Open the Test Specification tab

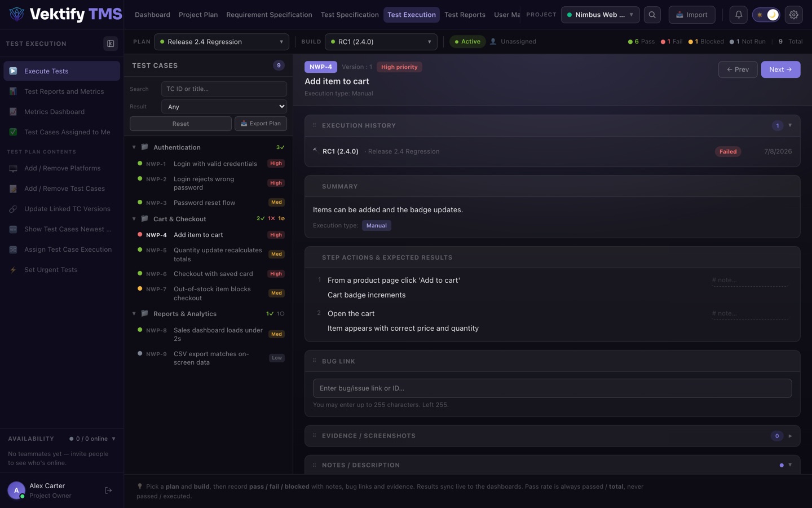pos(350,15)
